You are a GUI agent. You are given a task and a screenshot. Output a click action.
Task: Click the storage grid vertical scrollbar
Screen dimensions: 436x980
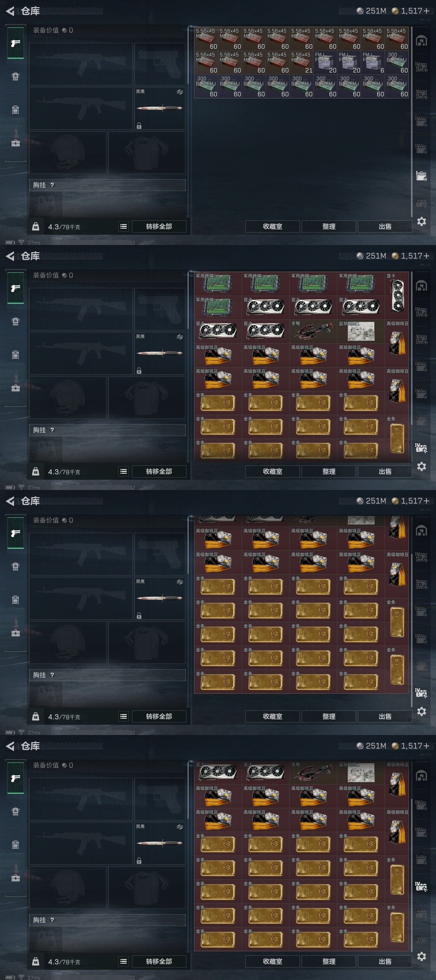[411, 122]
